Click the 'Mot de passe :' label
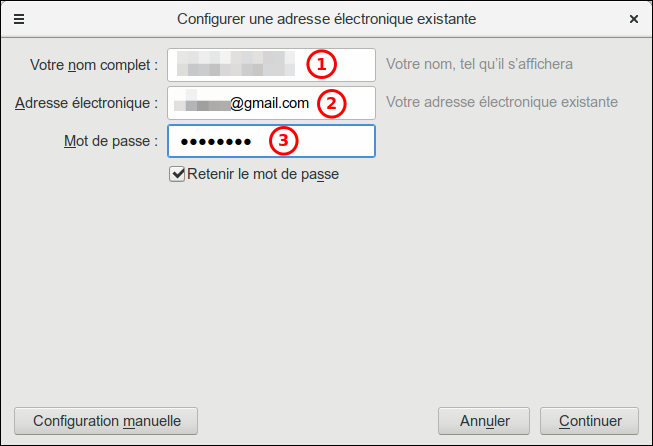 (x=110, y=141)
